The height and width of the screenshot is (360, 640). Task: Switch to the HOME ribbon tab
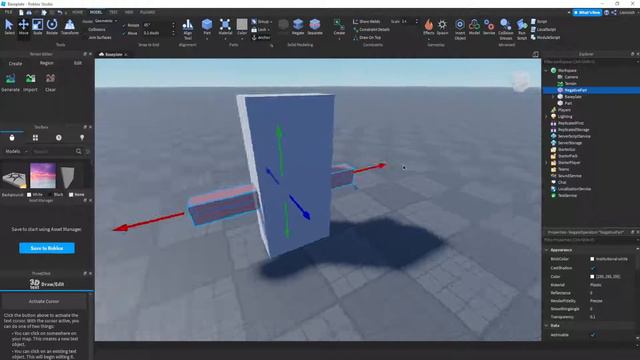pos(77,12)
